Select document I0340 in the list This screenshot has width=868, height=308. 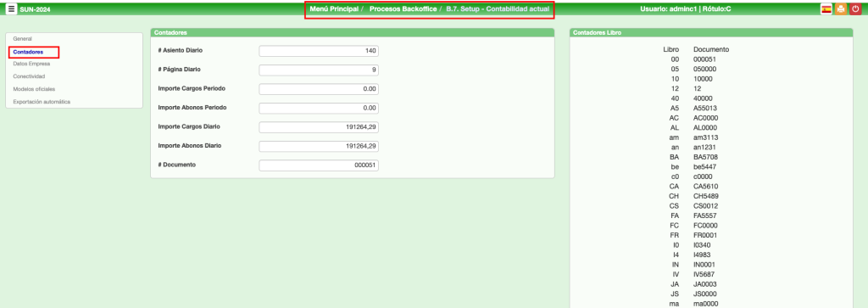coord(702,245)
